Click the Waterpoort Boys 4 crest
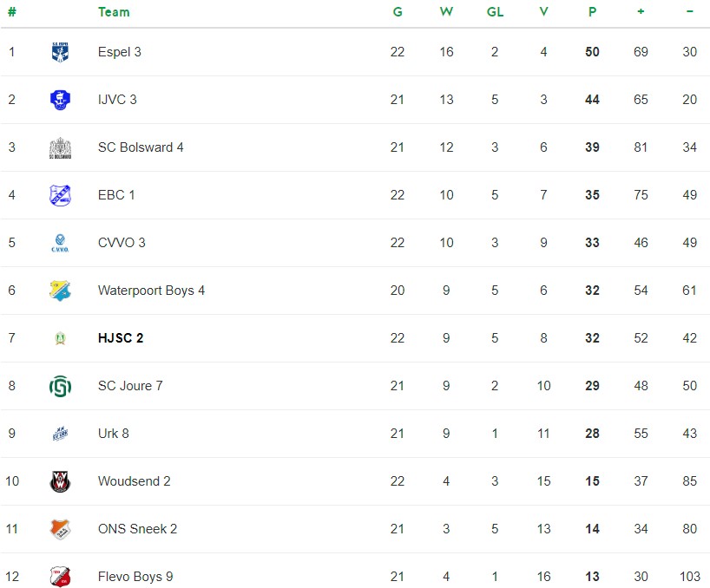This screenshot has height=588, width=710. pos(60,291)
